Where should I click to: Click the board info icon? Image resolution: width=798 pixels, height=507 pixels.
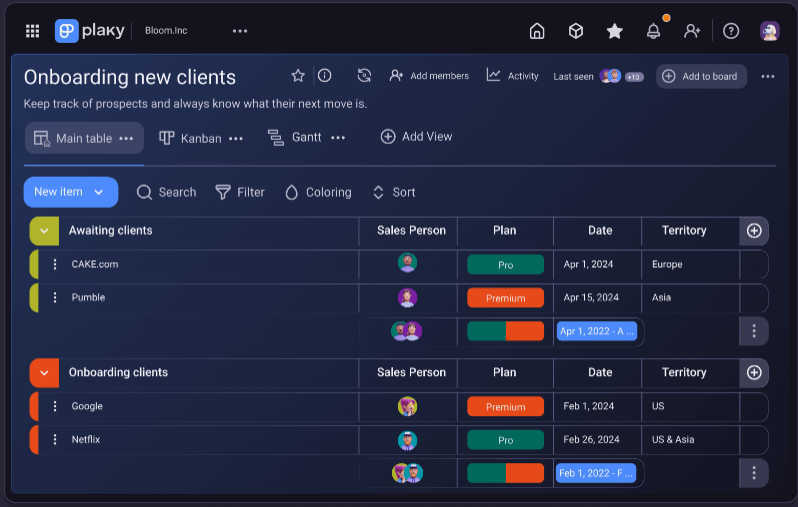[325, 76]
